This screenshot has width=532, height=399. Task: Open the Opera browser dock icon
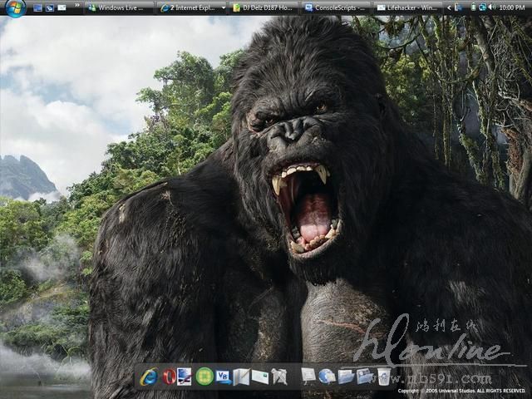[169, 377]
